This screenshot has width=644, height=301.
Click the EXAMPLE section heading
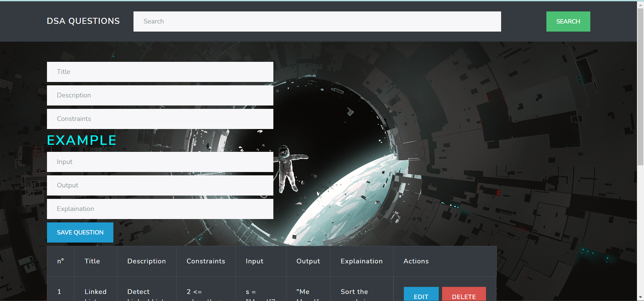point(82,140)
